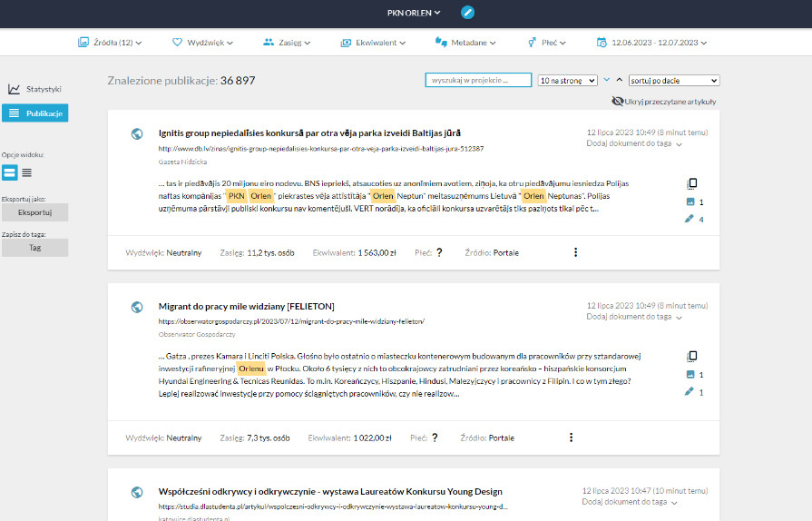Open the Migrant do pracy mile widziany title
Image resolution: width=812 pixels, height=521 pixels.
[x=247, y=307]
